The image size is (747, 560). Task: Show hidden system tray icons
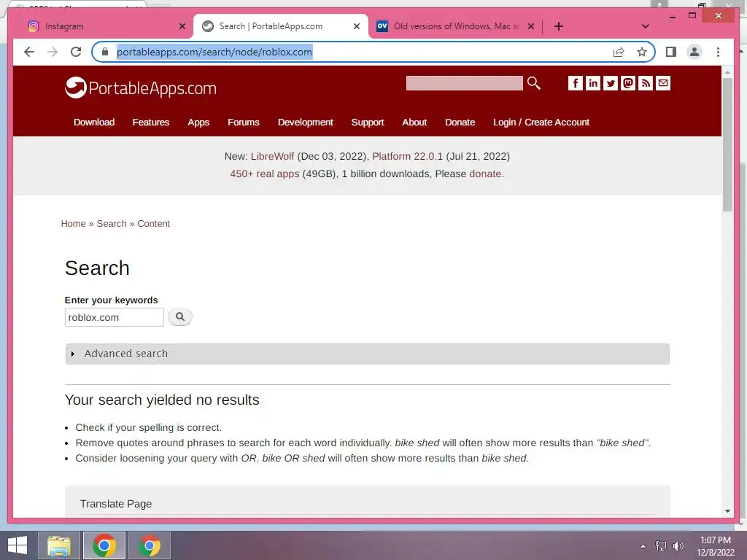pos(643,546)
